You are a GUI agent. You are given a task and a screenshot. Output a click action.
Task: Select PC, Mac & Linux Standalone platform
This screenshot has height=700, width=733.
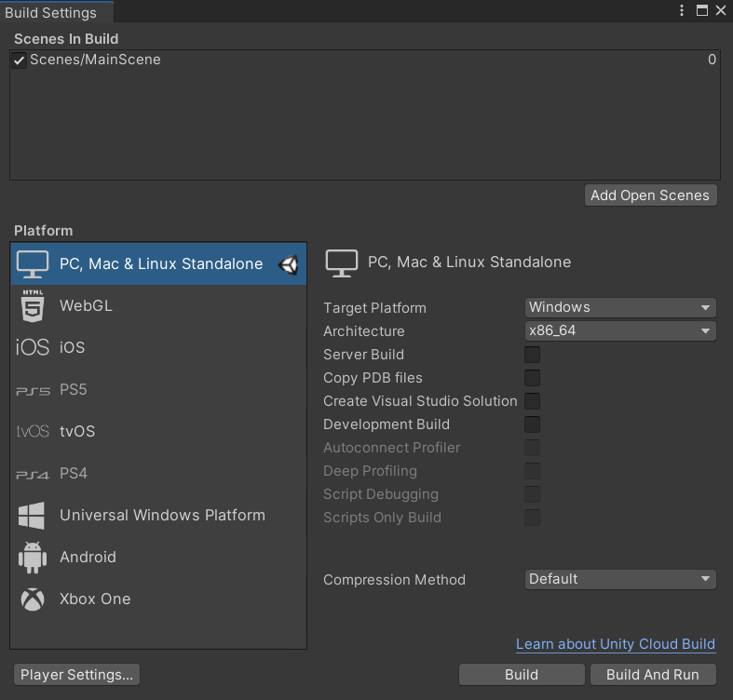(158, 264)
